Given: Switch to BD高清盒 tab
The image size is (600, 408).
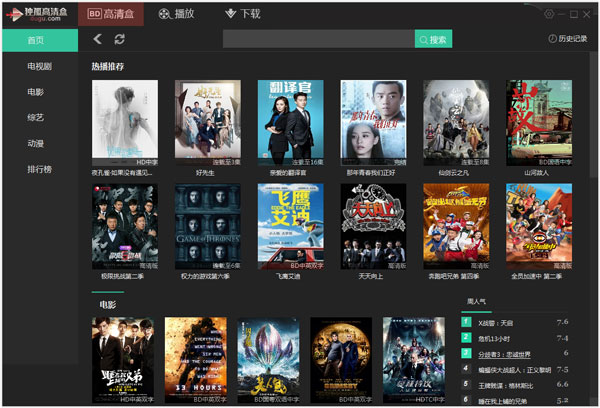Looking at the screenshot, I should coord(111,14).
